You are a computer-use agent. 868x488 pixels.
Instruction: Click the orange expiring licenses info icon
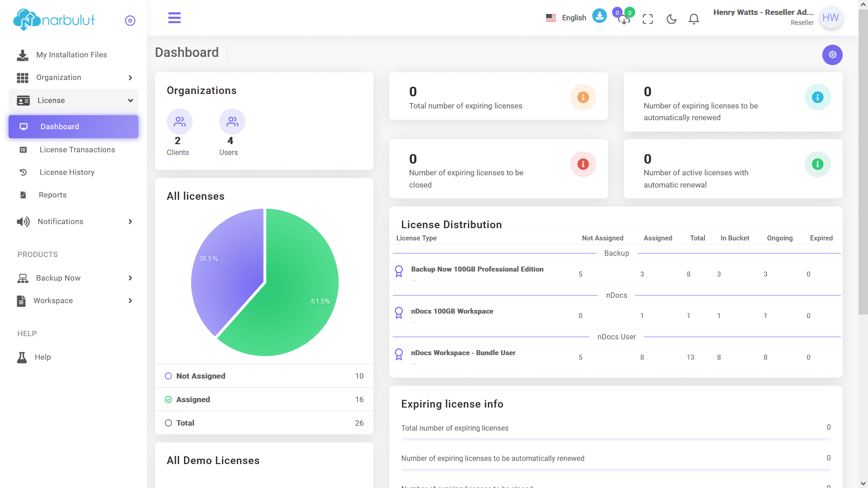point(583,97)
